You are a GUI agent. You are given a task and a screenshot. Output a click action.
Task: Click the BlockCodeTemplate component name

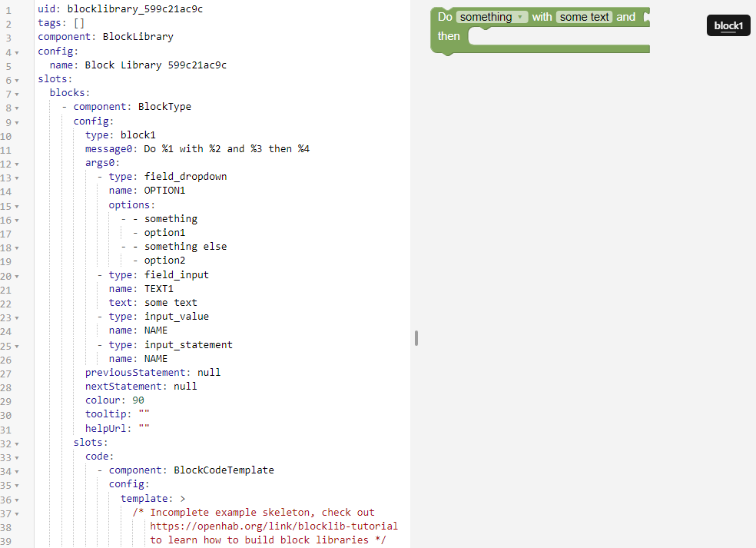click(224, 470)
